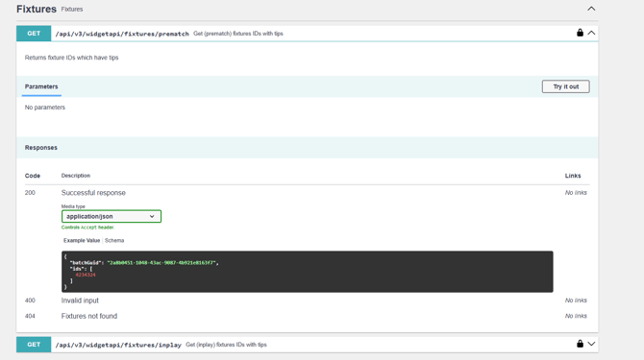Click 'Get (inplay) fixtures IDs with tips' summary
This screenshot has width=644, height=360.
(x=226, y=345)
